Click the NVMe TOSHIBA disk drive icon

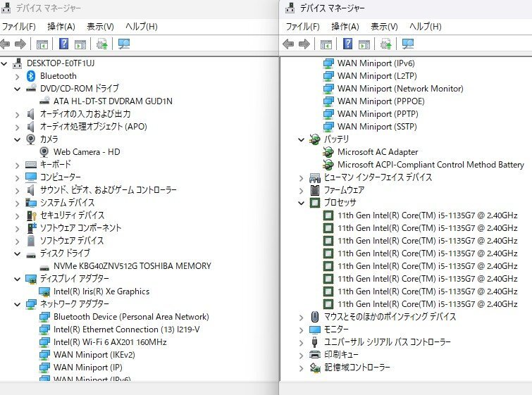tap(44, 266)
